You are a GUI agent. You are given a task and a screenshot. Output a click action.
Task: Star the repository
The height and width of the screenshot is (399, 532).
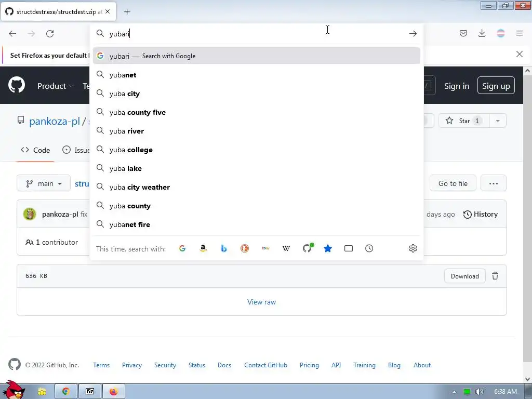[464, 121]
